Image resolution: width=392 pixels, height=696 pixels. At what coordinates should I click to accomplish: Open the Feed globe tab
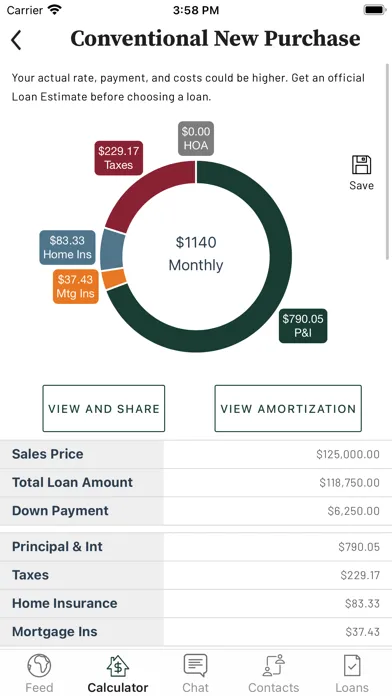39,665
